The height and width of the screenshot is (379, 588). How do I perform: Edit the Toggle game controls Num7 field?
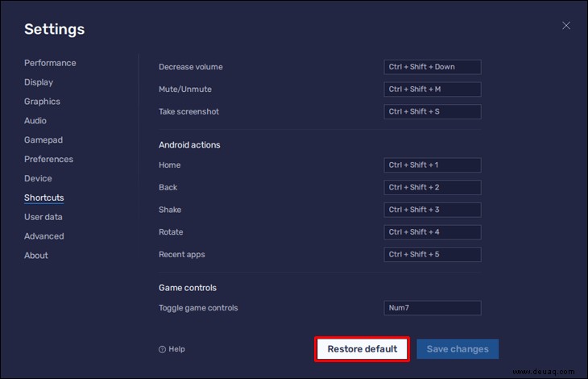[x=433, y=308]
